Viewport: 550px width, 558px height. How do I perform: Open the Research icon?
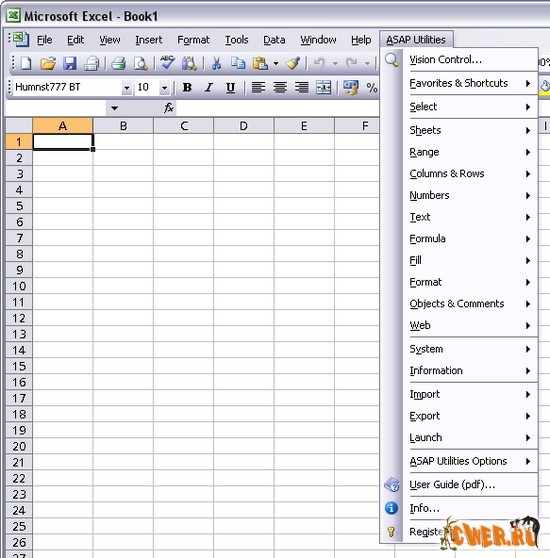[189, 64]
